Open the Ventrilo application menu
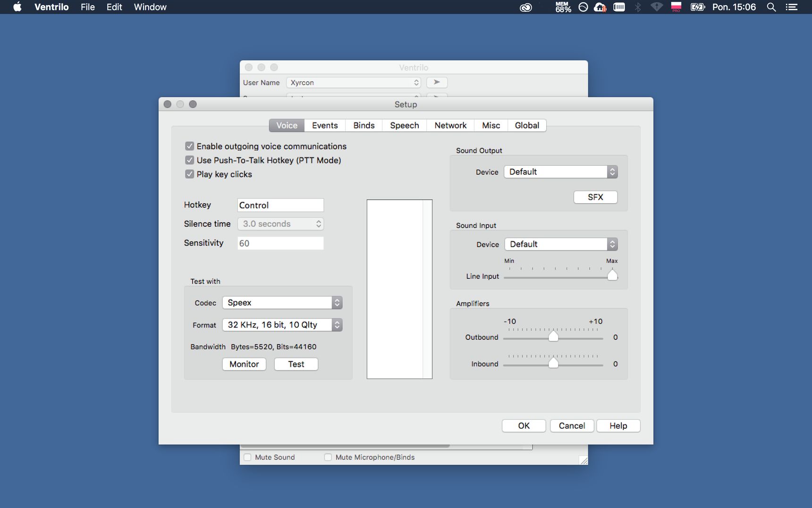This screenshot has width=812, height=508. (51, 7)
